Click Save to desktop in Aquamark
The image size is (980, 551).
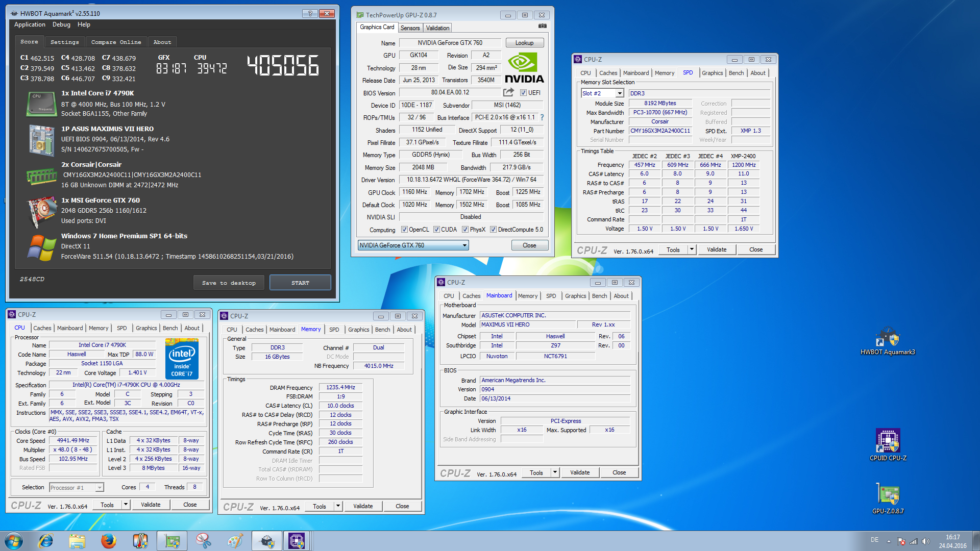tap(229, 283)
